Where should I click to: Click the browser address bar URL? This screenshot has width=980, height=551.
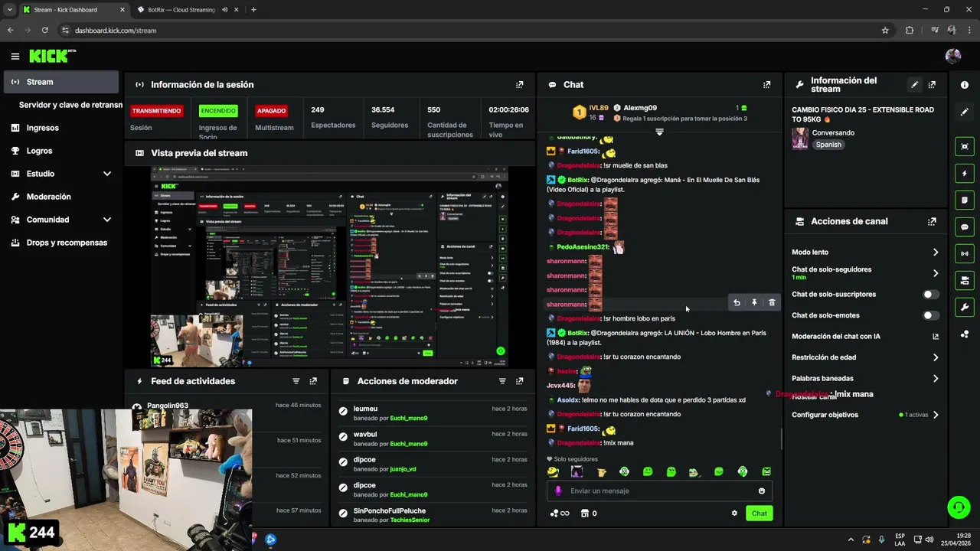point(115,31)
